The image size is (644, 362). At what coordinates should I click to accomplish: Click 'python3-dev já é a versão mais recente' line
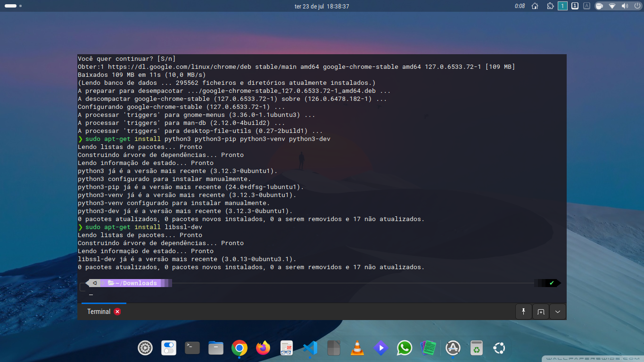pyautogui.click(x=185, y=211)
